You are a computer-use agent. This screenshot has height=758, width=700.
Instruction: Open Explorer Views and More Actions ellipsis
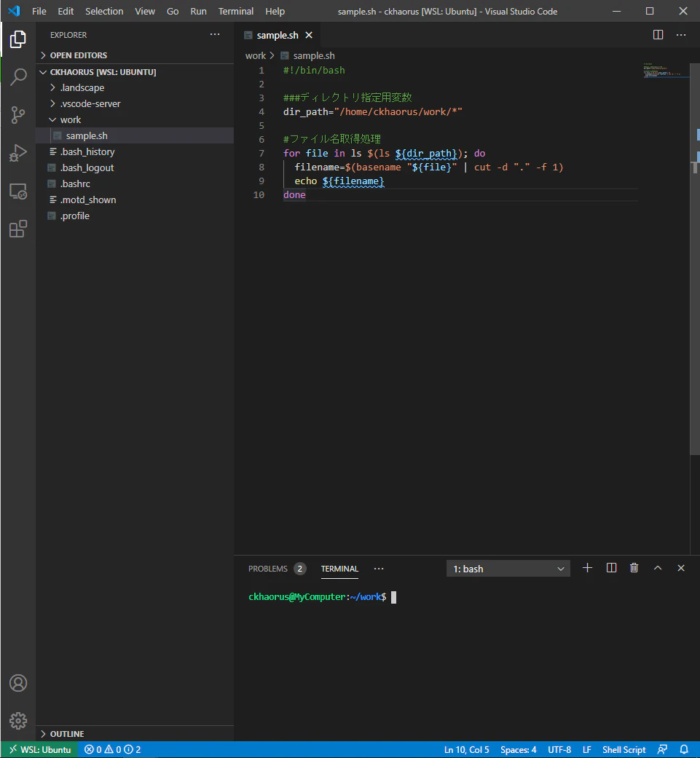[215, 34]
